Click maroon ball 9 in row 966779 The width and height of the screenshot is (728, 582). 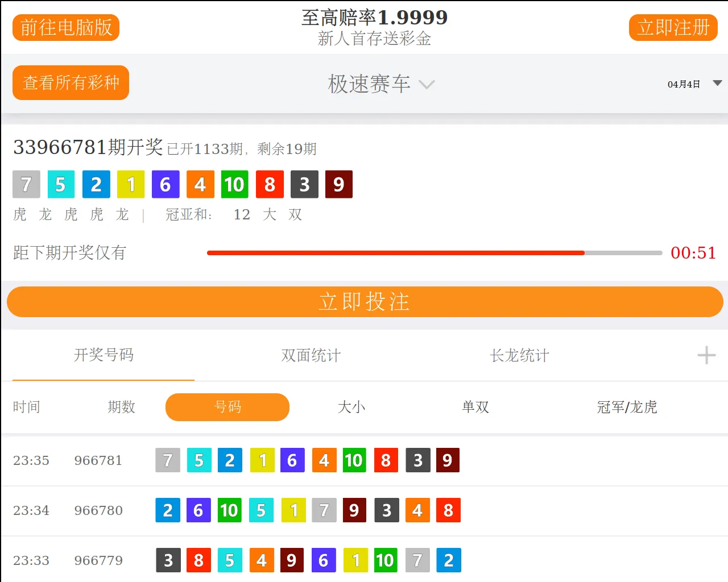(291, 560)
